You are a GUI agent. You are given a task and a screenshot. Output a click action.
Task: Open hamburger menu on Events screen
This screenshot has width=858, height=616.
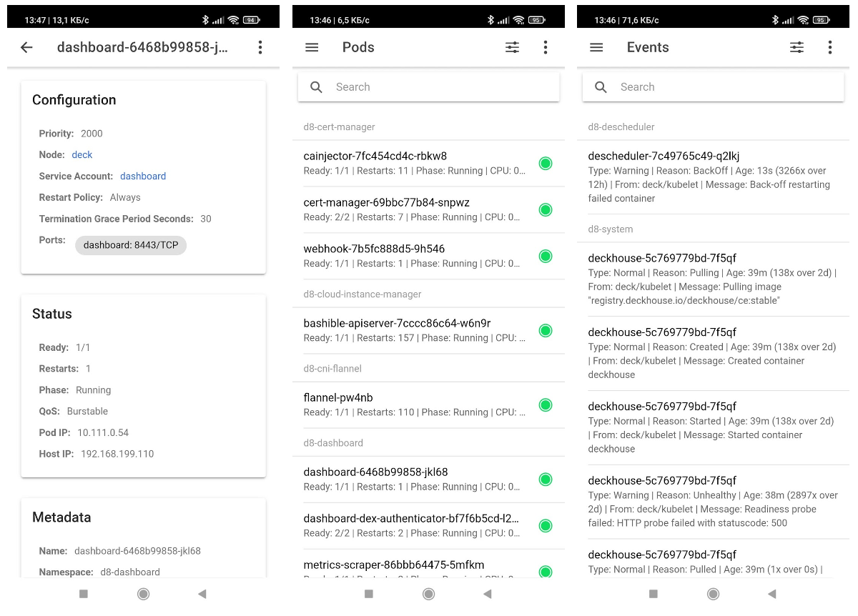point(596,47)
